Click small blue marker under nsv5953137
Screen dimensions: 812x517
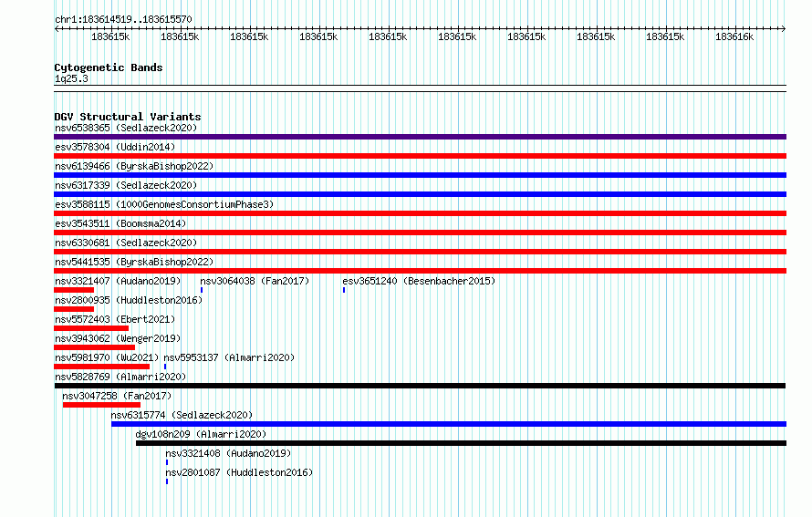(165, 367)
